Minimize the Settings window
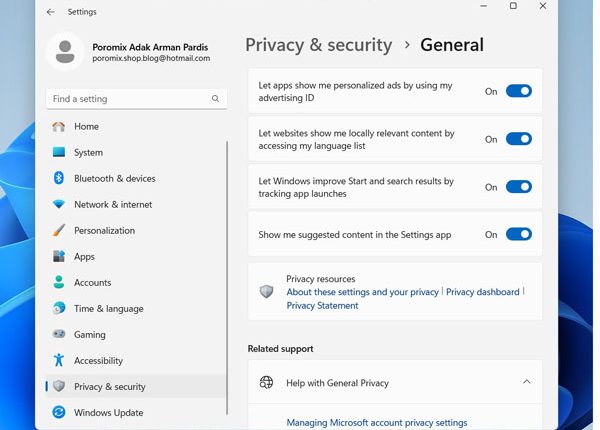The height and width of the screenshot is (430, 600). click(484, 6)
